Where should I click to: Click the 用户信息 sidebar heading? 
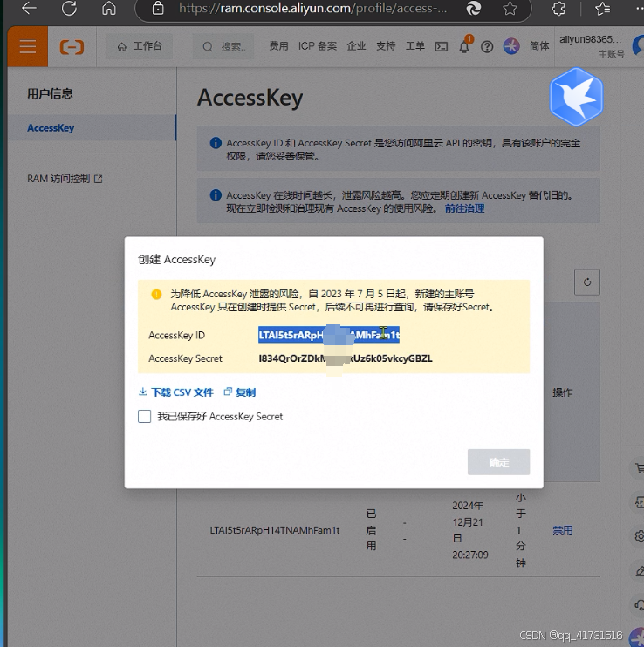[x=50, y=93]
